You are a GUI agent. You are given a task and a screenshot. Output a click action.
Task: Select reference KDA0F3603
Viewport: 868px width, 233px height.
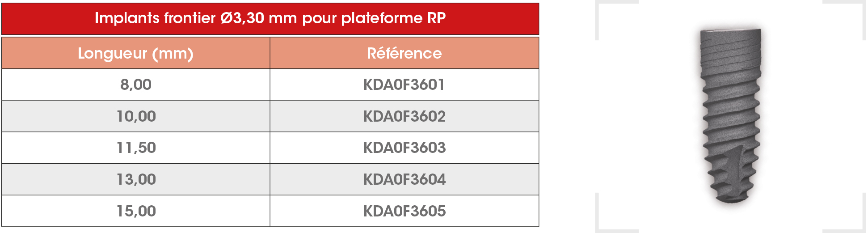pos(405,148)
